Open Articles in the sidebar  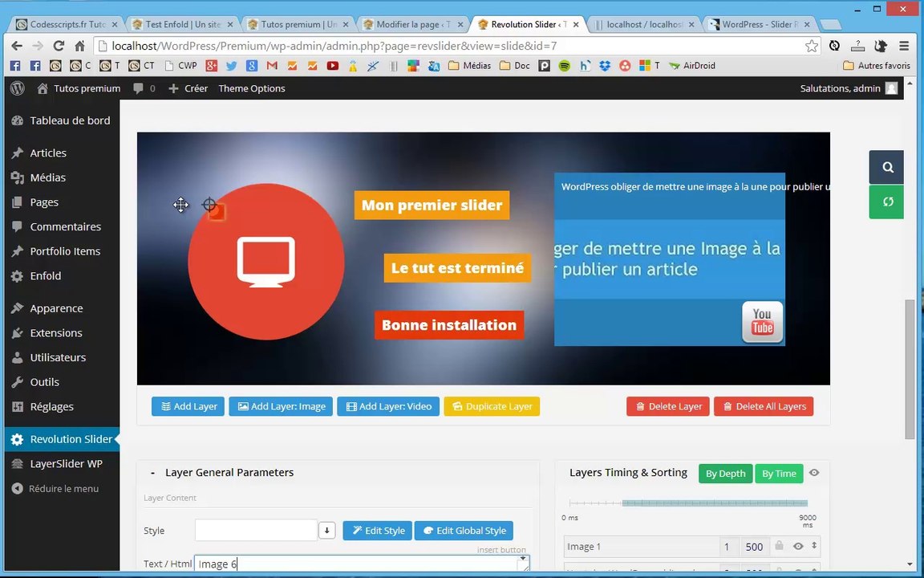[62, 153]
